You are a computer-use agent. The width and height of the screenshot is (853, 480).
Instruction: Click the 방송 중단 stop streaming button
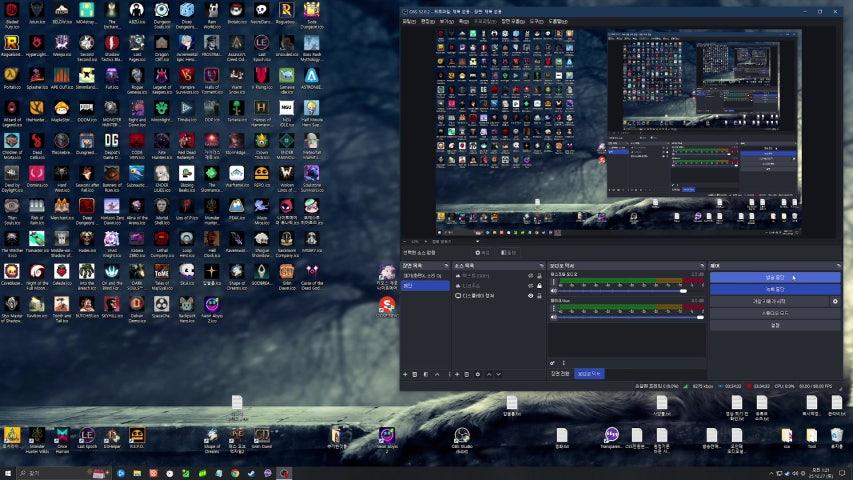[775, 277]
